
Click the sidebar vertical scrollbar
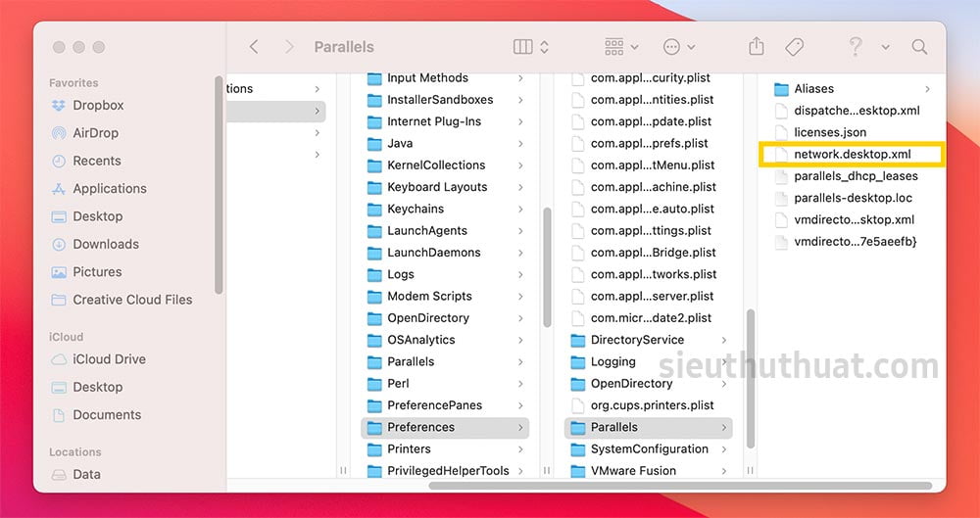[219, 185]
